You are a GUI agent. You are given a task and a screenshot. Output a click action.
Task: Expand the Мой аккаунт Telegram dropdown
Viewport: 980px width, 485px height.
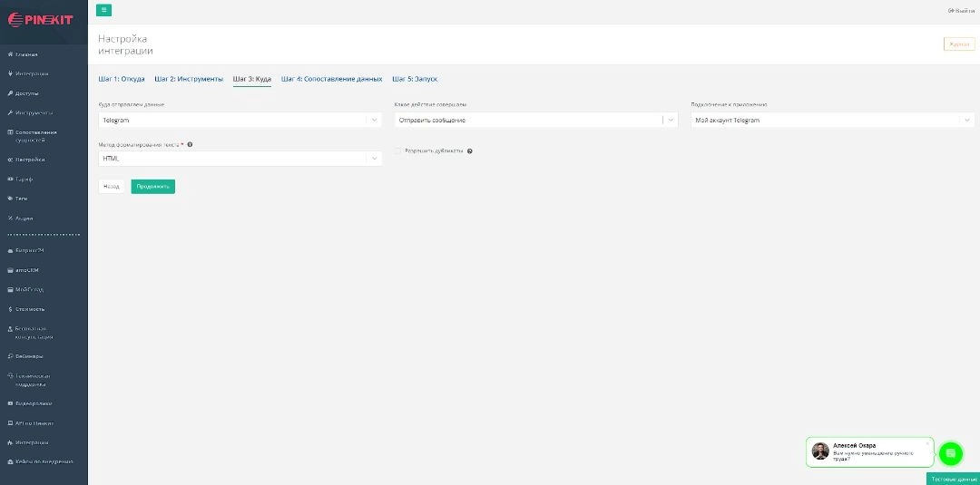tap(831, 120)
